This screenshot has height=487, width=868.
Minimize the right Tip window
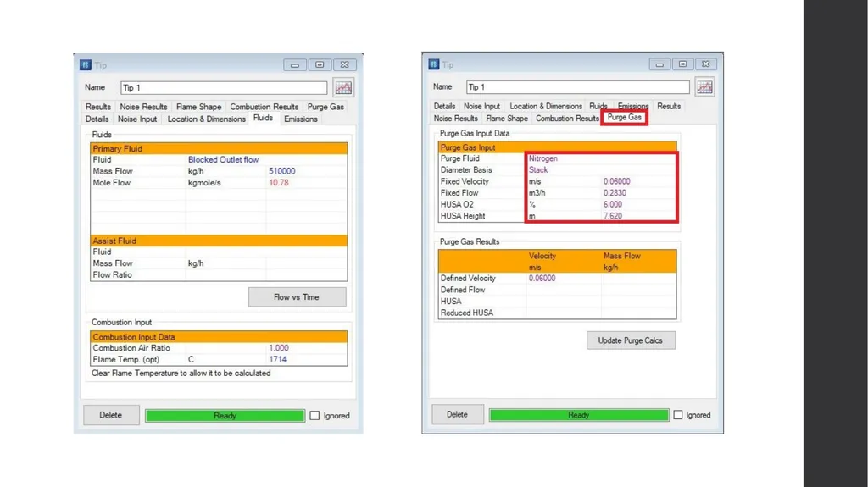[x=659, y=64]
